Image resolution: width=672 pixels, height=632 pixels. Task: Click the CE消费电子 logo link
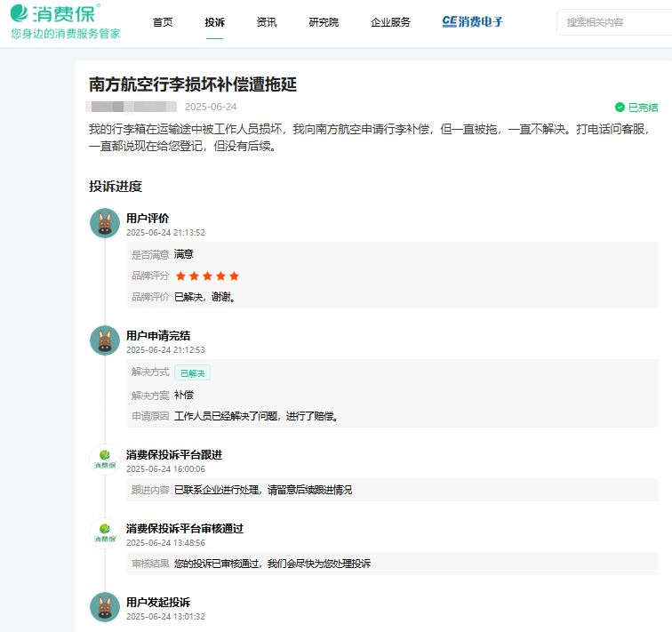pos(472,22)
